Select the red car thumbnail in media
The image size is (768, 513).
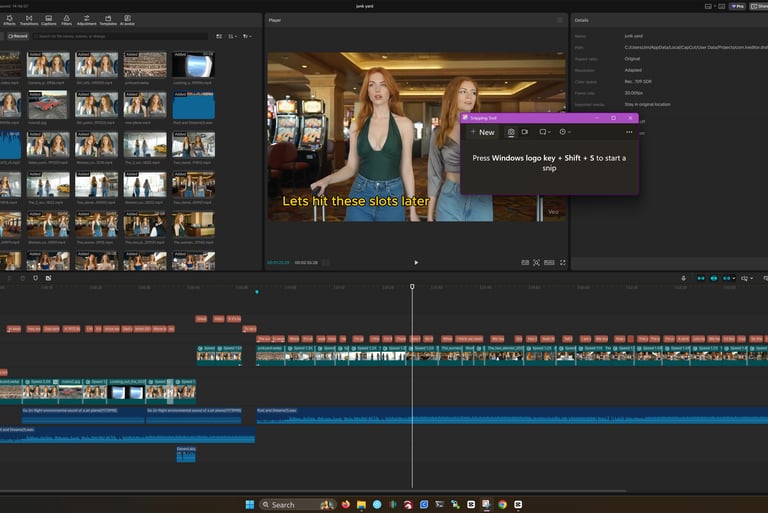(48, 105)
